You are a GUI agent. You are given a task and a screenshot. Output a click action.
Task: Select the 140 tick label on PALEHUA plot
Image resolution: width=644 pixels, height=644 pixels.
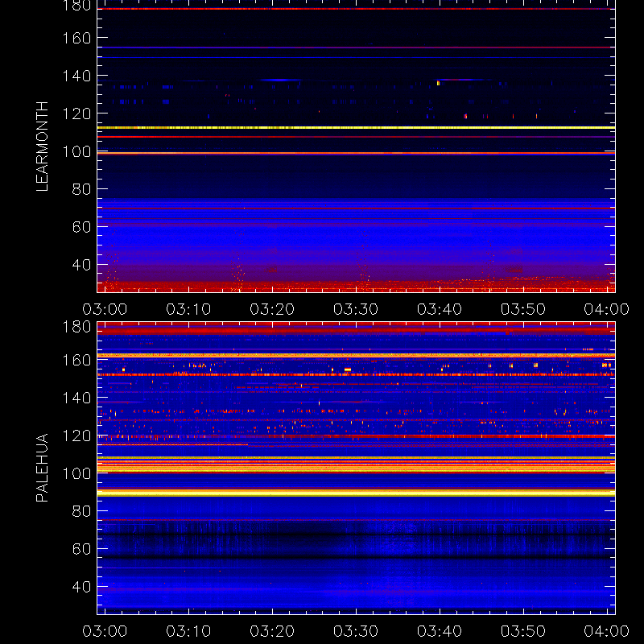76,398
